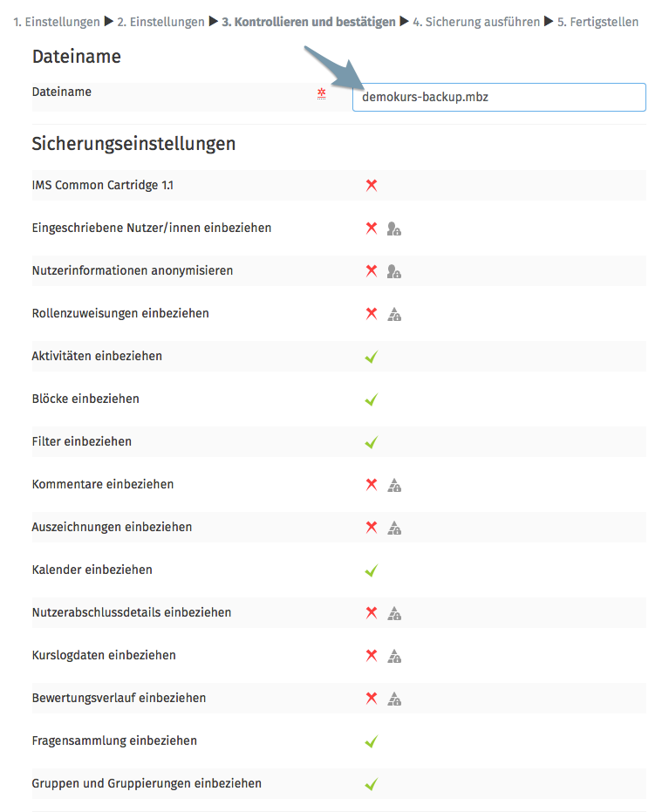This screenshot has width=669, height=812.
Task: Select step 3. Kontrollieren und bestätigen
Action: [309, 21]
